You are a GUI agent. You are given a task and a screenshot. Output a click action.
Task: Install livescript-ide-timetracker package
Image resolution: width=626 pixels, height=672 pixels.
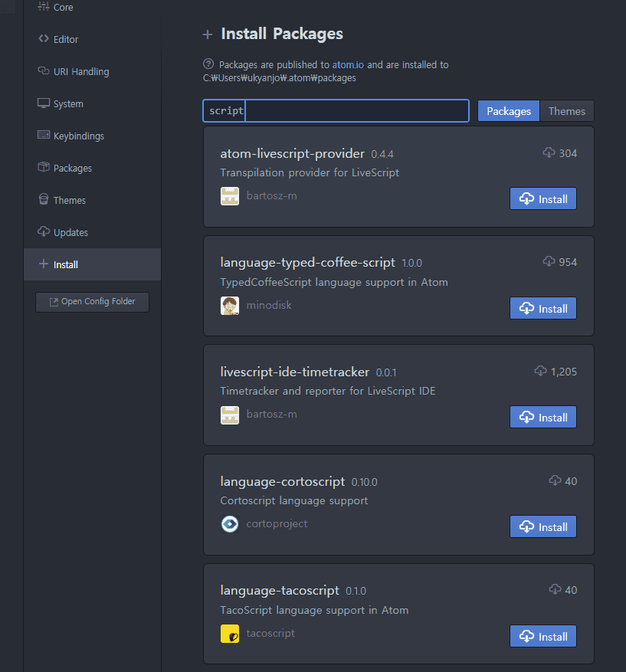tap(543, 417)
